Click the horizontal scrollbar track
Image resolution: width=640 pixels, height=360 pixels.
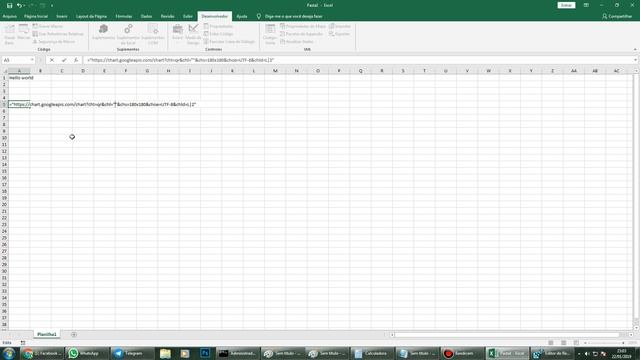[510, 335]
